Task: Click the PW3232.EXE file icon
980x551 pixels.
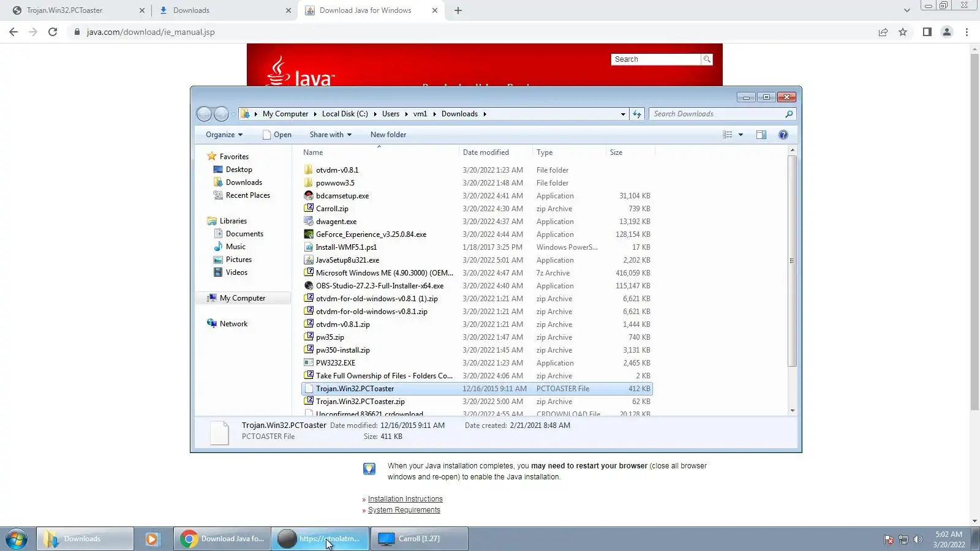Action: coord(309,363)
